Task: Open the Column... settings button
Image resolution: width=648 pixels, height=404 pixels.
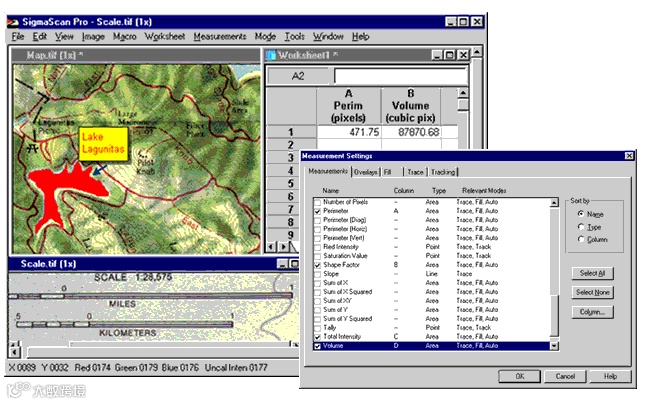Action: click(x=592, y=312)
